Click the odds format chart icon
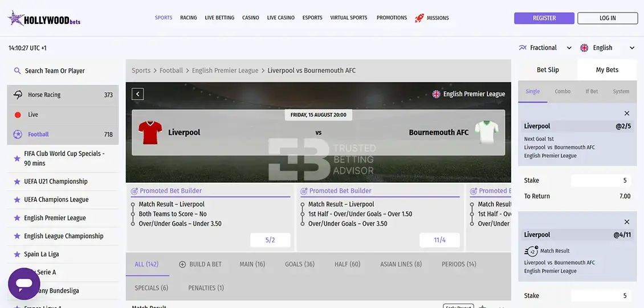 [523, 48]
